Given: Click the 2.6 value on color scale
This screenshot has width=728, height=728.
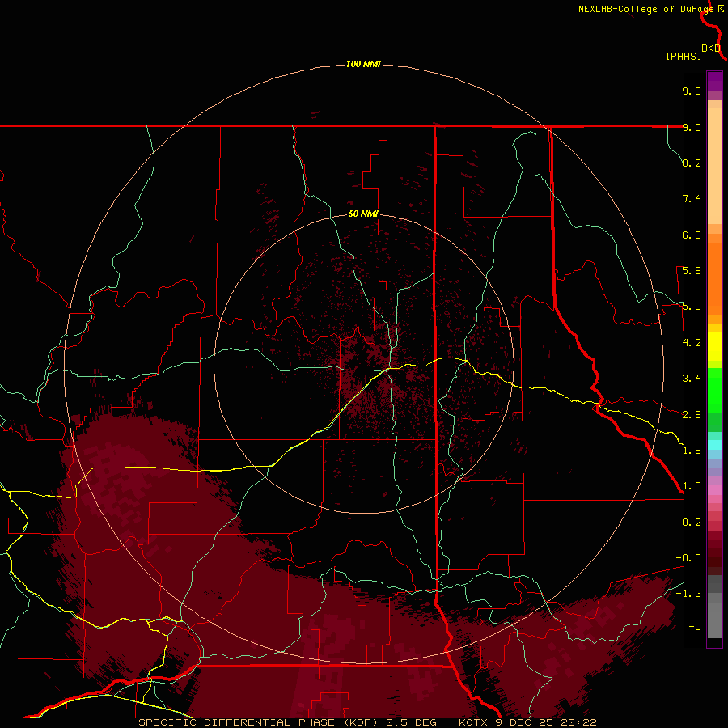Looking at the screenshot, I should pos(692,415).
